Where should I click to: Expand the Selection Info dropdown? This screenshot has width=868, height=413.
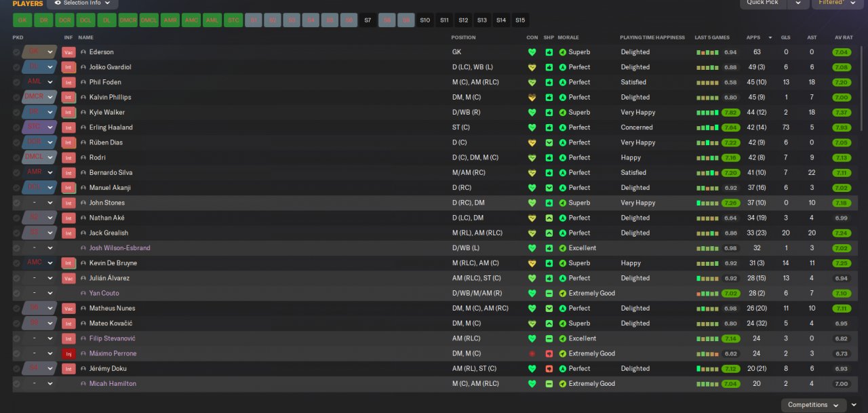click(x=107, y=3)
